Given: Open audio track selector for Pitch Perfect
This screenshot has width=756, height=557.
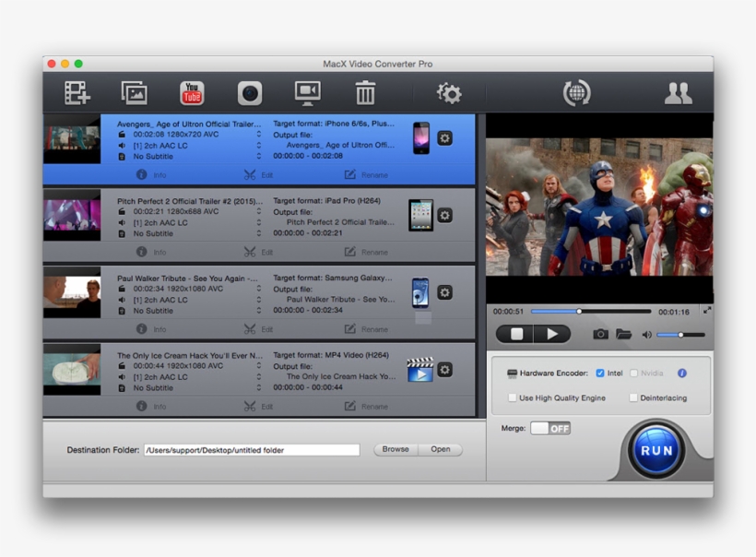Looking at the screenshot, I should point(259,222).
